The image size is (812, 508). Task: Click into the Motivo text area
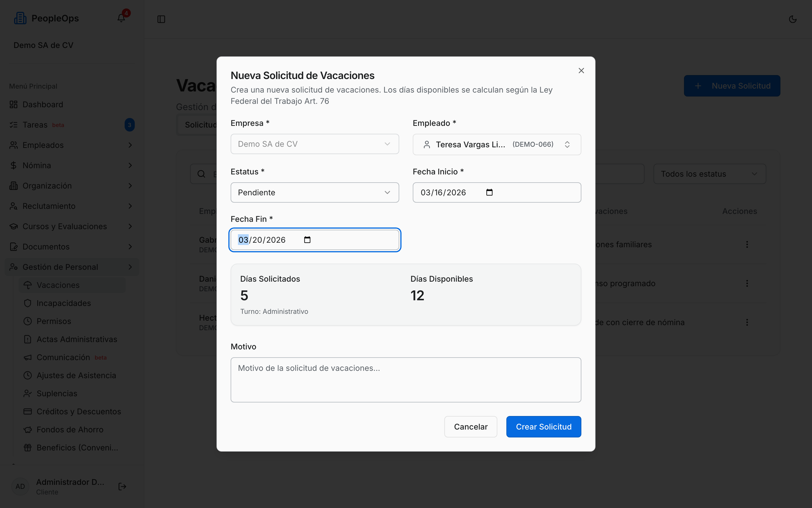406,380
